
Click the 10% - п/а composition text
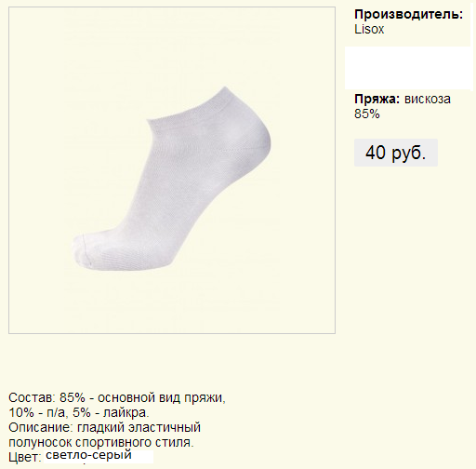(x=37, y=412)
